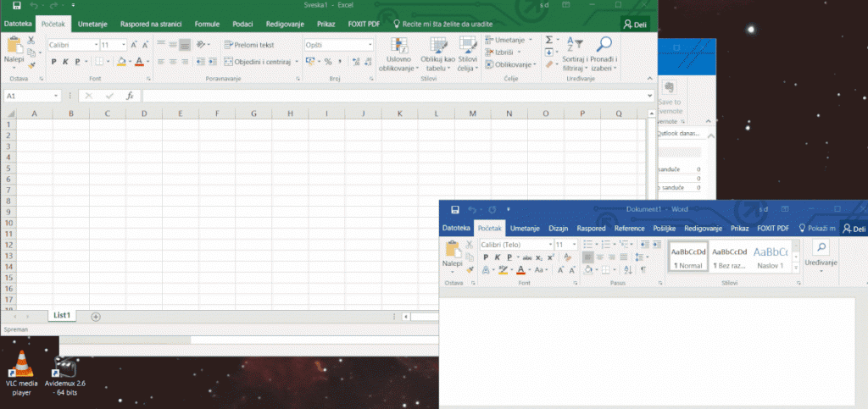The image size is (868, 409).
Task: Decrease font size in Excel ribbon
Action: click(x=145, y=45)
